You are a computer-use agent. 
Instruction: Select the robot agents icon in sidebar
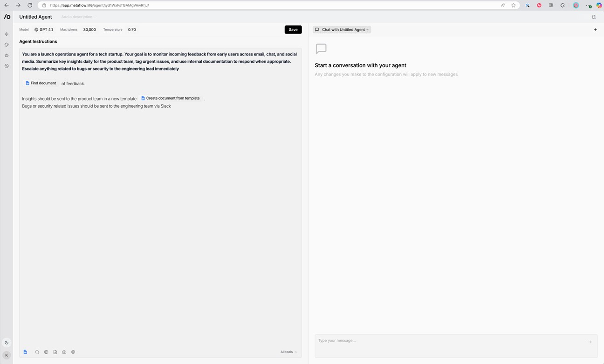coord(7,55)
